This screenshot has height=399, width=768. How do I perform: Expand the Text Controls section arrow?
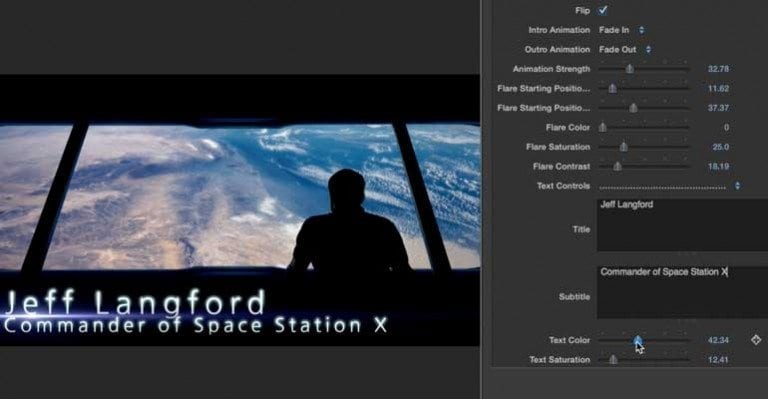pos(738,186)
